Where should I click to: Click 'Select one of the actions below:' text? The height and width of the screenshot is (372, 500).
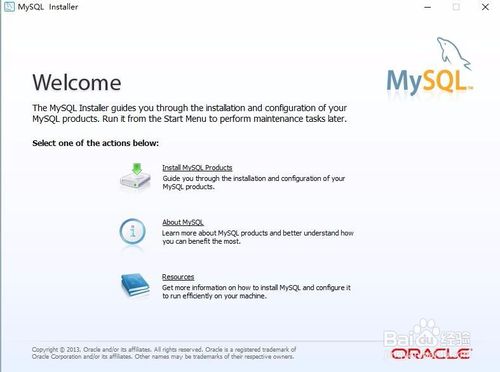point(96,143)
